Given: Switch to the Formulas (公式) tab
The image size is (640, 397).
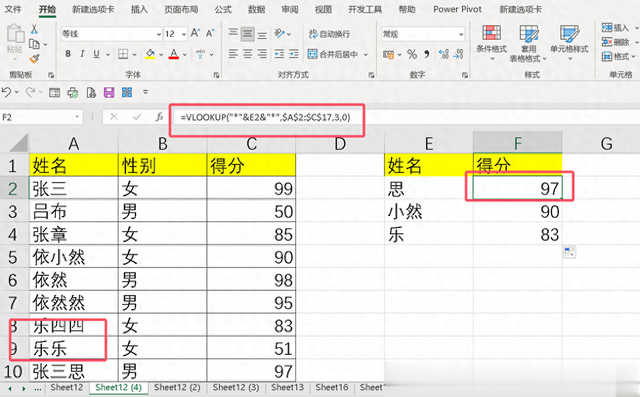Looking at the screenshot, I should click(x=223, y=9).
